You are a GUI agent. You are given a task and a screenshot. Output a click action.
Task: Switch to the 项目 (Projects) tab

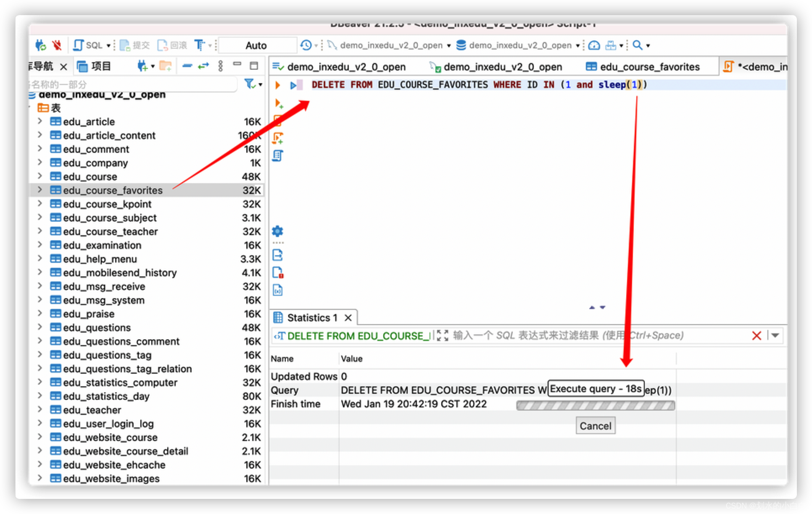coord(95,66)
